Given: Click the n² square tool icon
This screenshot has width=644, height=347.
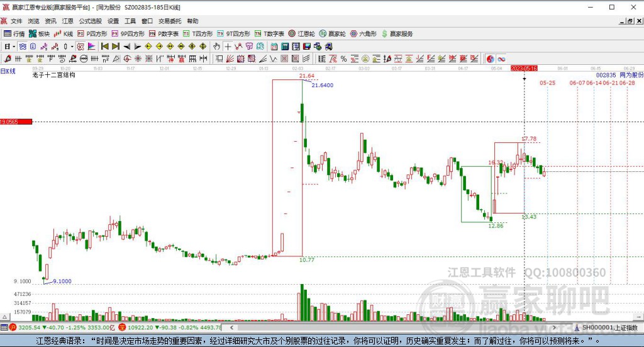Looking at the screenshot, I should 106,59.
